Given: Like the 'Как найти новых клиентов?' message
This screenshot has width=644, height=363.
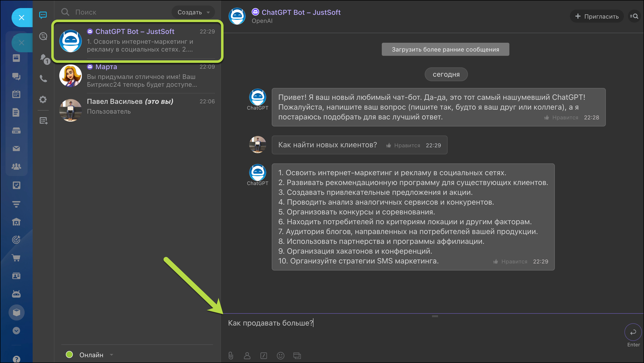Looking at the screenshot, I should coord(403,145).
